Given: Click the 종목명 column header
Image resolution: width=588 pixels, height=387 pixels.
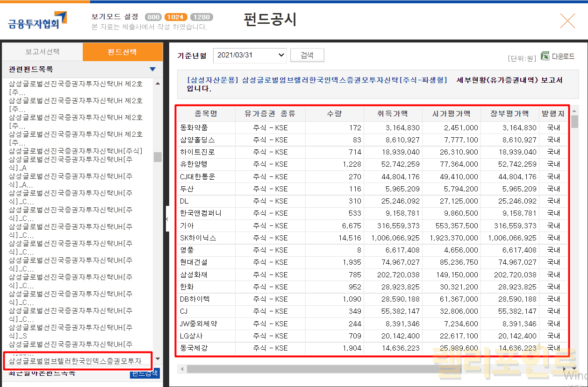Looking at the screenshot, I should [206, 113].
